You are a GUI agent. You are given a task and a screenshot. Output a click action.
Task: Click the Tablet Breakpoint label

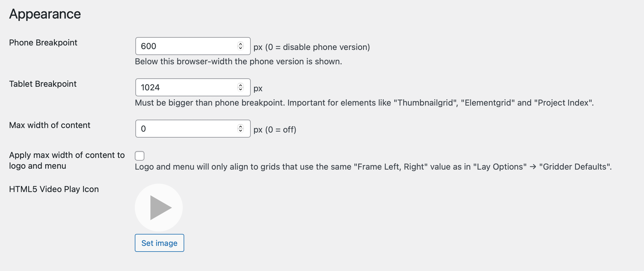(43, 84)
